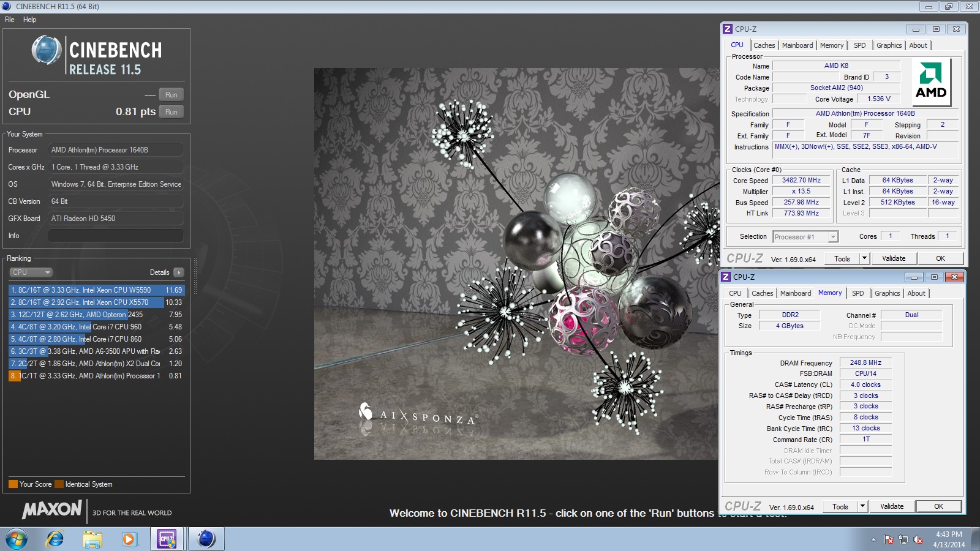Show hidden system tray icons

[x=873, y=539]
